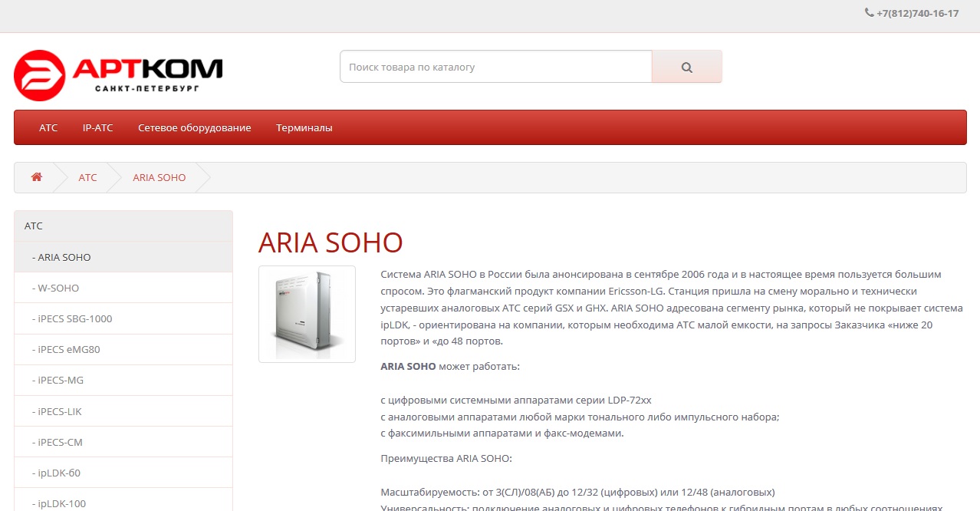The height and width of the screenshot is (511, 980).
Task: Click the text 'Преимущества ARIA SOHO:'
Action: point(446,459)
